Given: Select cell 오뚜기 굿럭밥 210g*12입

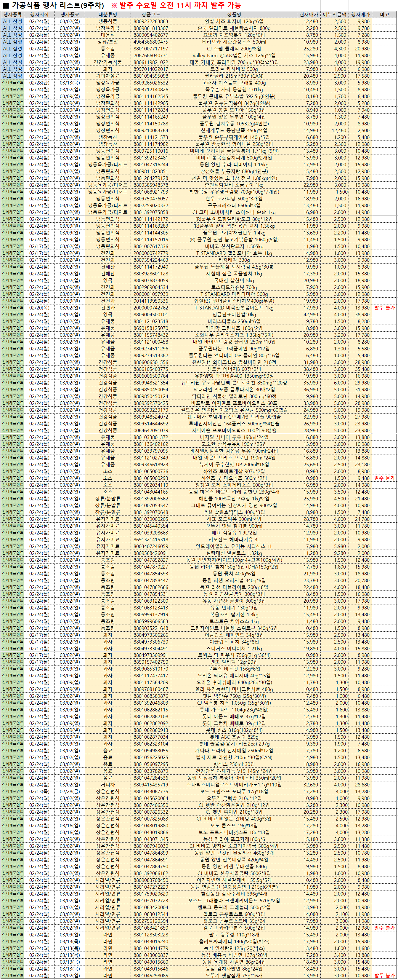Looking at the screenshot, I should [x=234, y=799].
